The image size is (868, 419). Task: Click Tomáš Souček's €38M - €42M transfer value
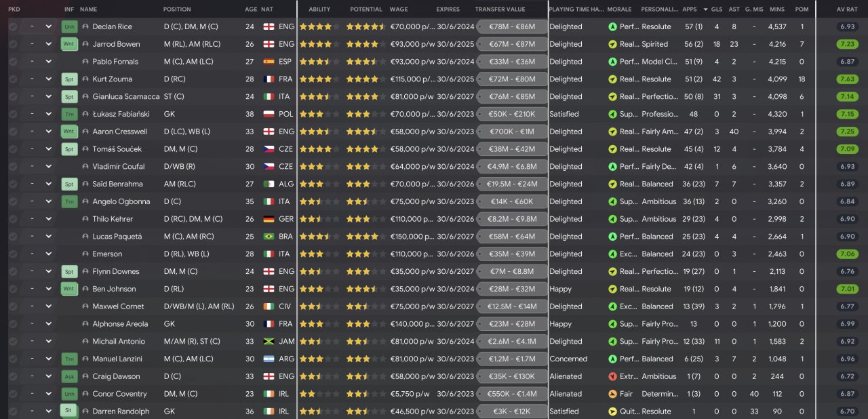511,149
